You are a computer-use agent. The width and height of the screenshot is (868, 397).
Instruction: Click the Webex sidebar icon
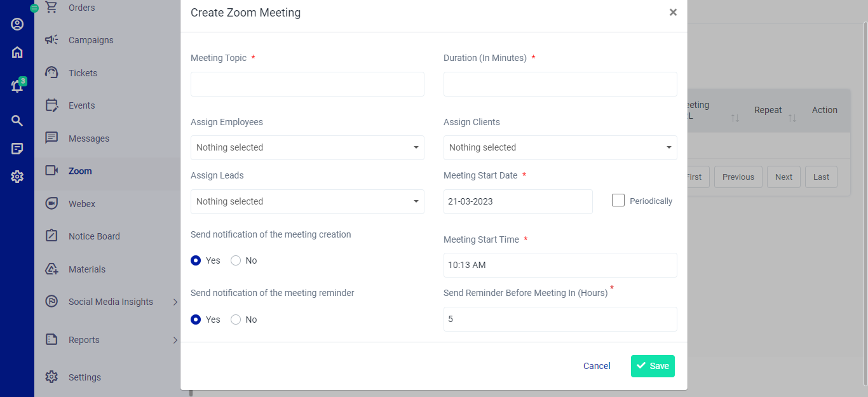(x=52, y=204)
